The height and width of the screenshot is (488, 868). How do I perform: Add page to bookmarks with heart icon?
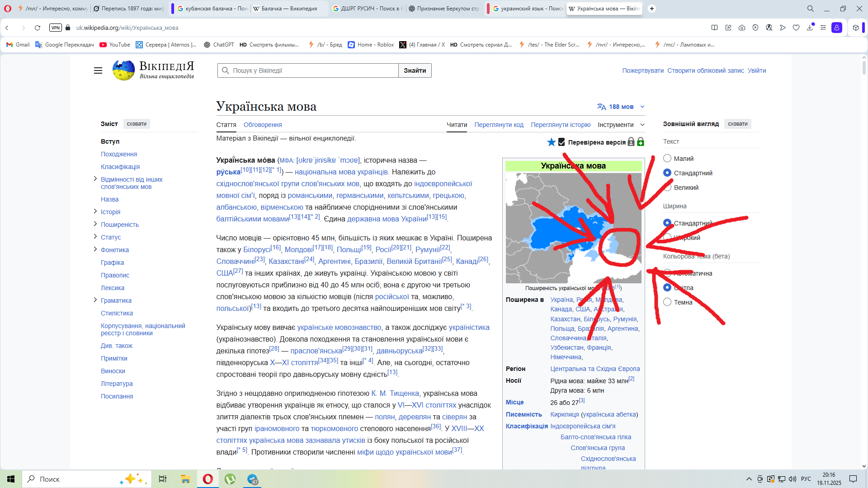point(796,28)
